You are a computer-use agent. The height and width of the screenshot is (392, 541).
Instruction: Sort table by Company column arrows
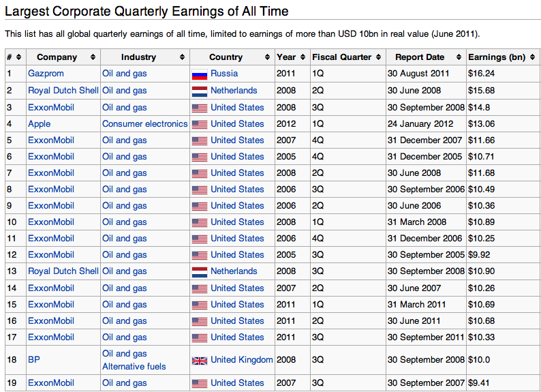click(x=95, y=57)
